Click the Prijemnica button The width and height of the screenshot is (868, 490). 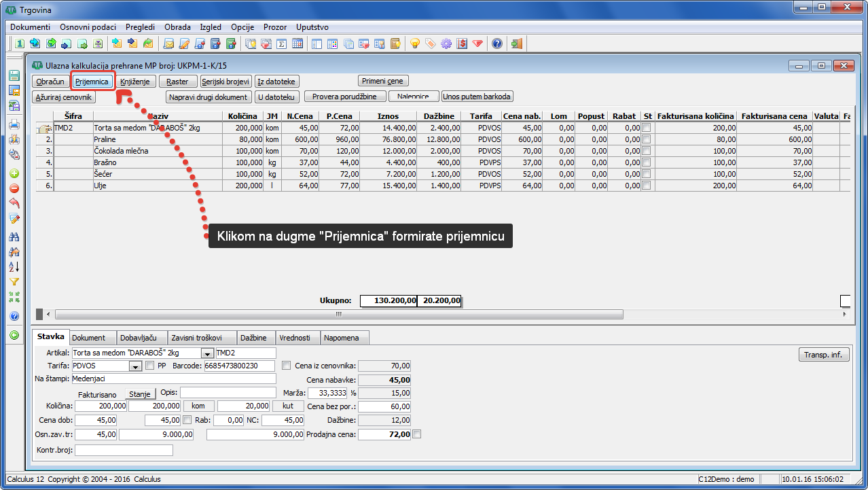click(x=92, y=82)
